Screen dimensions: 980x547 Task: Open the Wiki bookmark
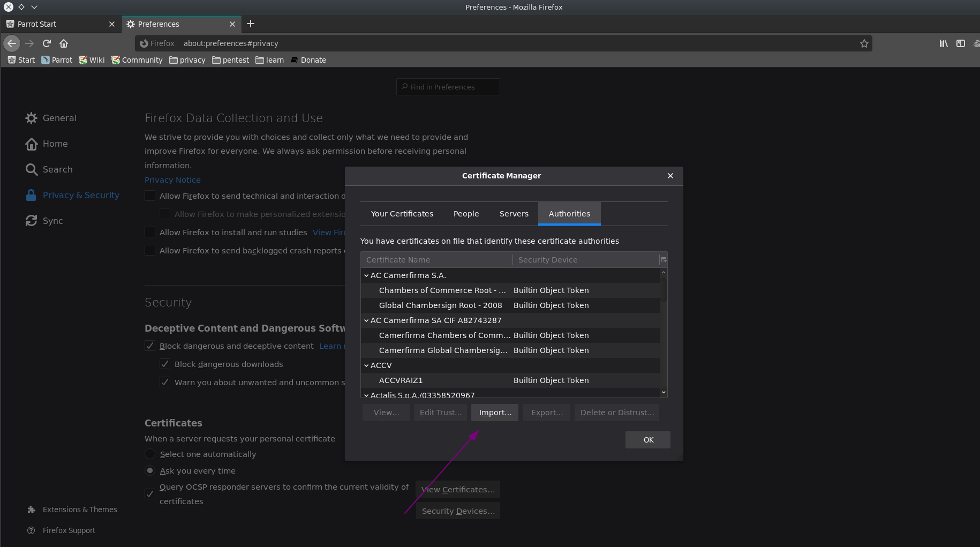click(92, 60)
